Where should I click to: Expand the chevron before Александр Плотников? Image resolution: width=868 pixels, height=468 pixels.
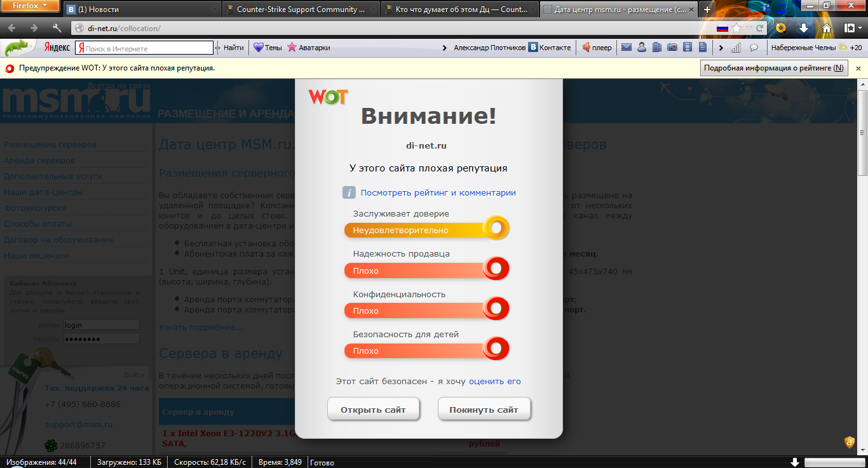445,48
